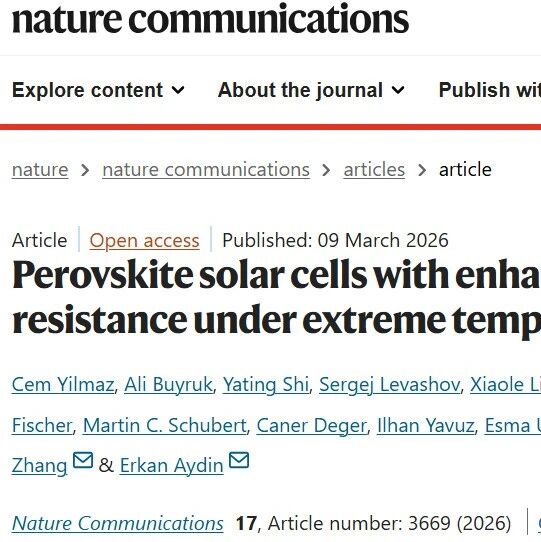The width and height of the screenshot is (541, 542).
Task: Click author Sergej Levashov
Action: tap(390, 384)
